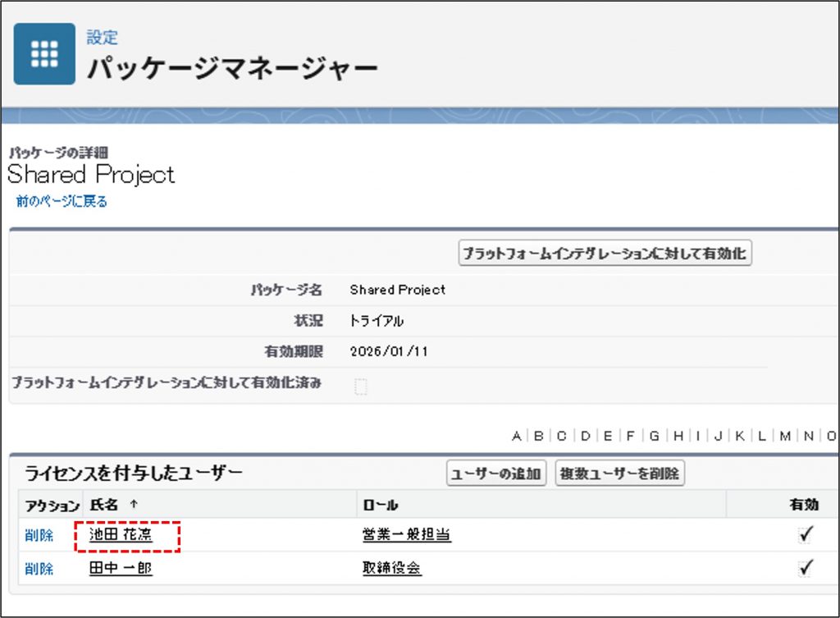Click the Package Manager grid icon
Screen dimensions: 840x618
tap(44, 54)
